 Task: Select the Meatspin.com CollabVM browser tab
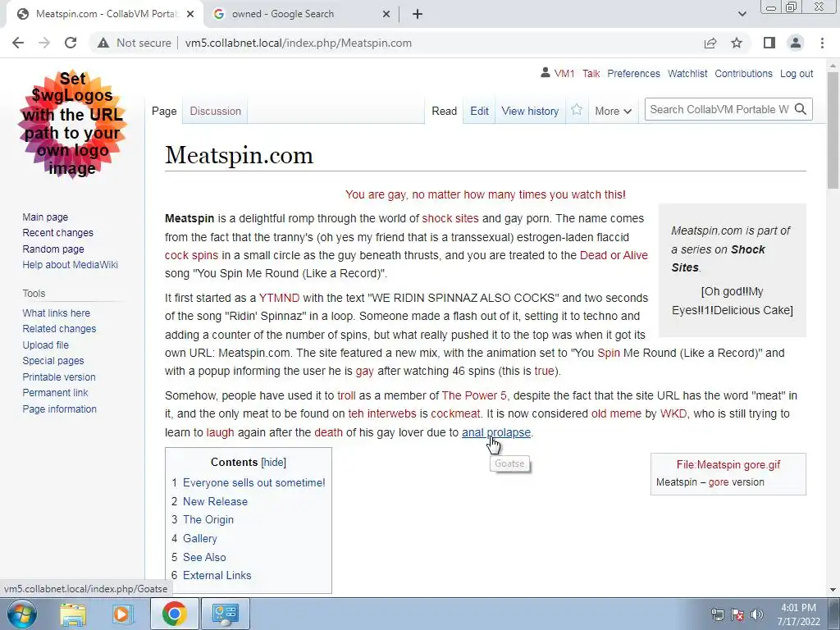tap(106, 14)
